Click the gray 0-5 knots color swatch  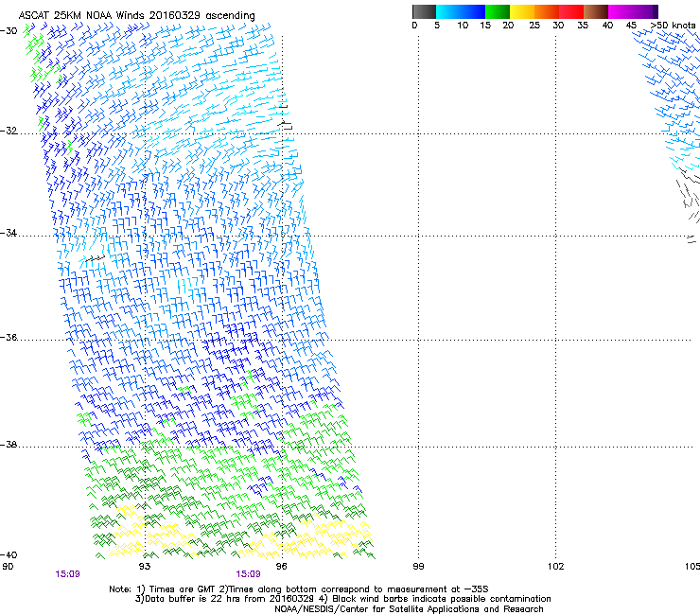424,11
